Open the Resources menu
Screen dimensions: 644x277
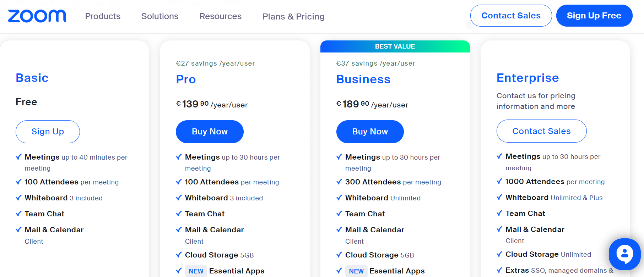pos(220,16)
